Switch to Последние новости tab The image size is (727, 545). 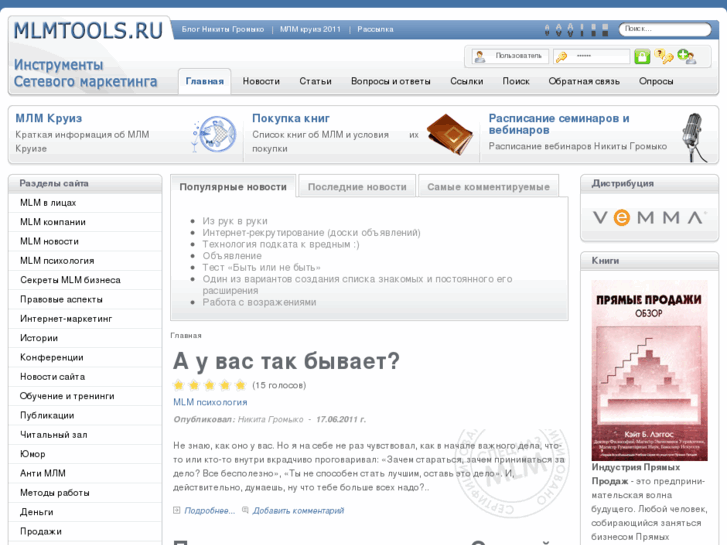[x=357, y=186]
